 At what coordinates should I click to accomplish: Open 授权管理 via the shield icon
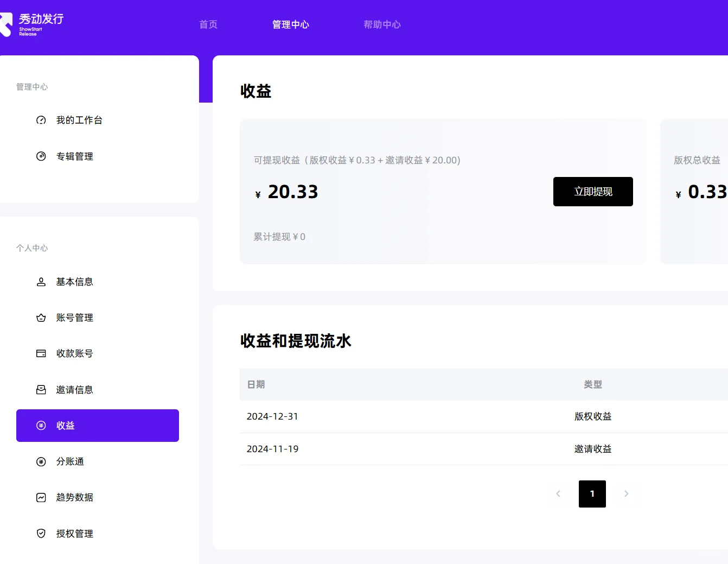pyautogui.click(x=41, y=533)
